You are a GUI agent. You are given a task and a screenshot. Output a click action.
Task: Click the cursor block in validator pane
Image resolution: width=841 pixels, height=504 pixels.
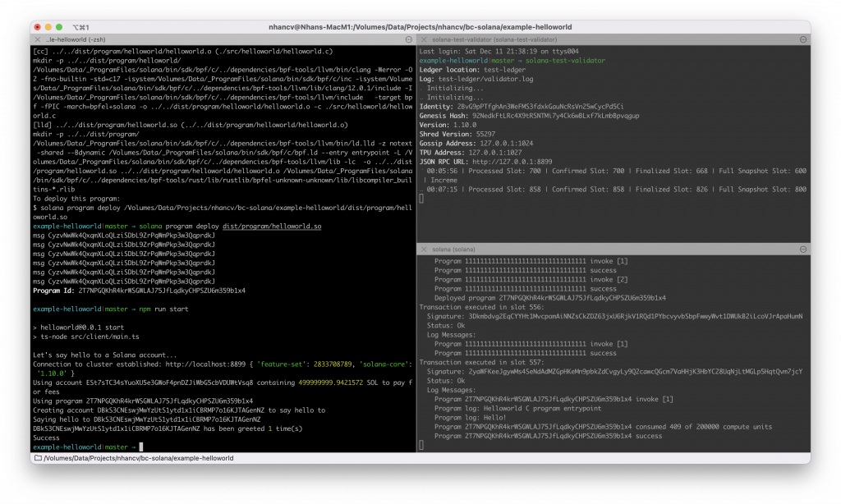pyautogui.click(x=421, y=199)
